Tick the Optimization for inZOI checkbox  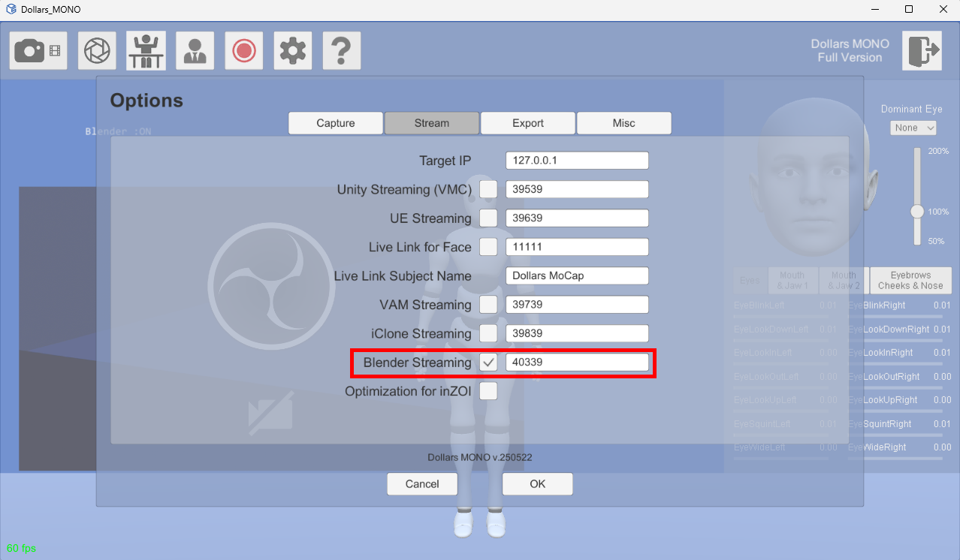pos(488,391)
